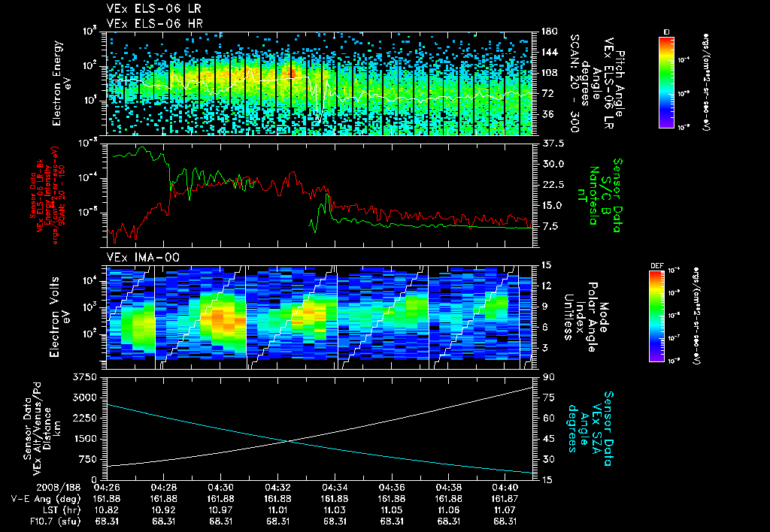Viewport: 770px width, 532px height.
Task: Click the 04:34 time tick label
Action: (335, 488)
